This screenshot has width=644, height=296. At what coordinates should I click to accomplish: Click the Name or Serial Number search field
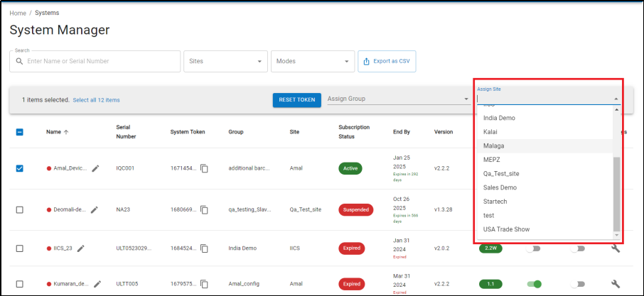tap(95, 61)
